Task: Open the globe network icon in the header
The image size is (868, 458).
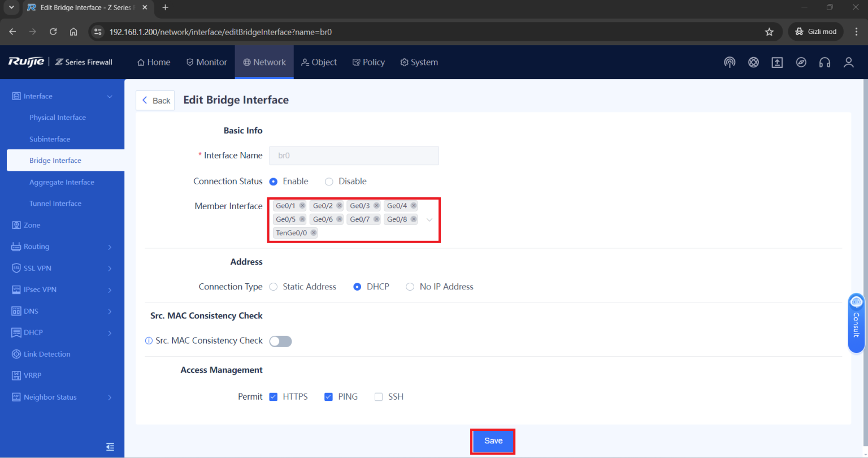Action: pos(753,62)
